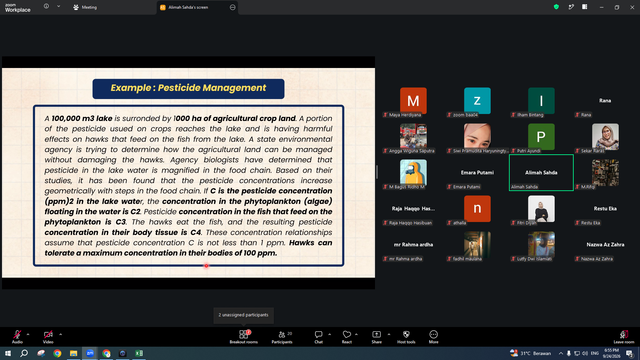
Task: Open the React menu
Action: [x=347, y=337]
